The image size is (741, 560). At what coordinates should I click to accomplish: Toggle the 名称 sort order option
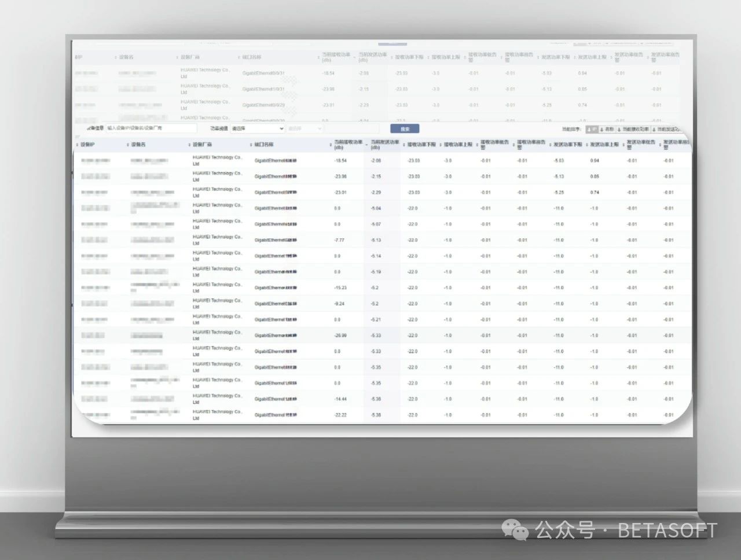[607, 129]
